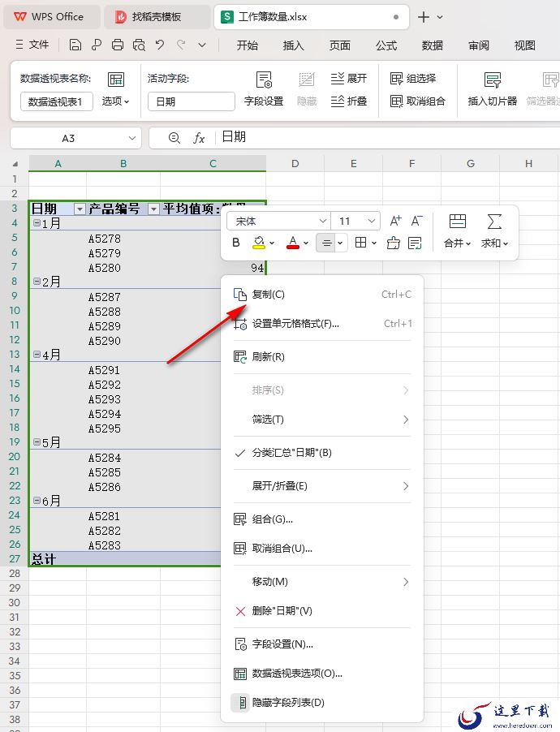This screenshot has width=560, height=732.
Task: Open the borders dropdown arrow
Action: pos(373,243)
